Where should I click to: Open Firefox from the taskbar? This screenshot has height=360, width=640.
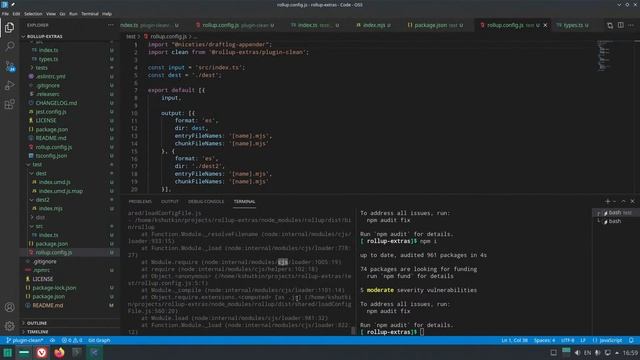pos(59,353)
